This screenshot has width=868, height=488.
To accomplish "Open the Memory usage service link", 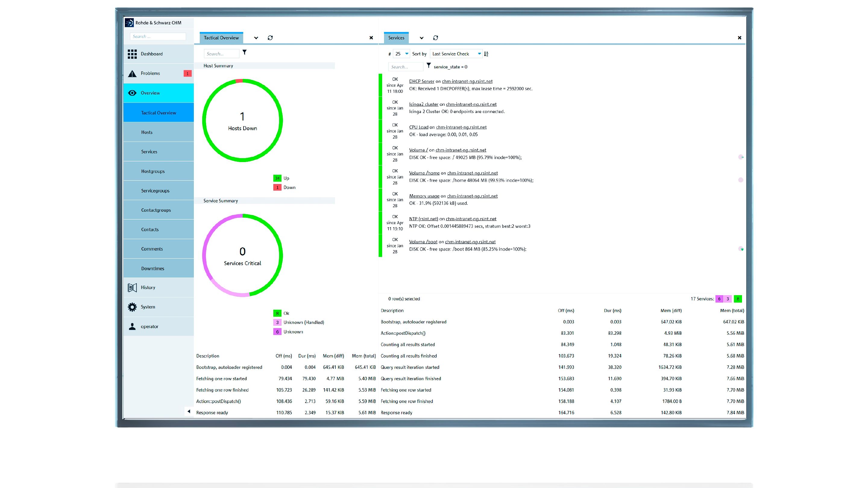I will pyautogui.click(x=424, y=196).
